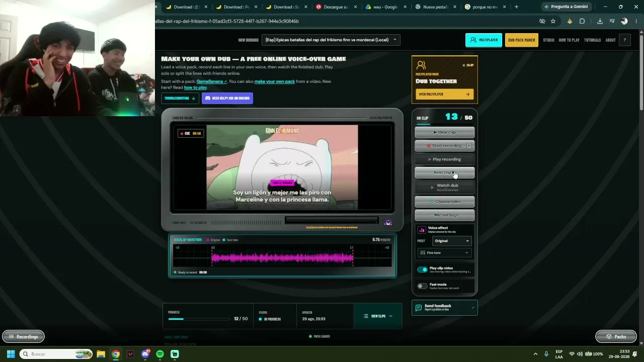Click the Hear clip button
644x362 pixels.
[x=444, y=132]
